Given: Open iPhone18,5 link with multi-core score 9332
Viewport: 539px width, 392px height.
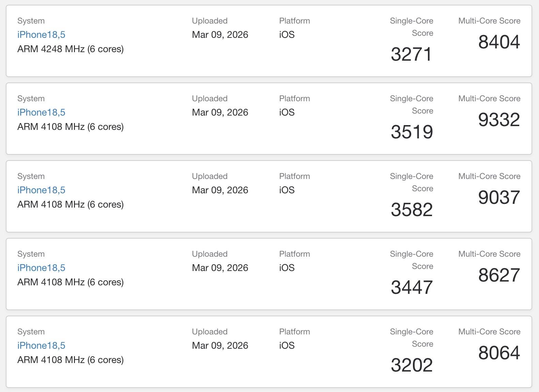Looking at the screenshot, I should [41, 112].
